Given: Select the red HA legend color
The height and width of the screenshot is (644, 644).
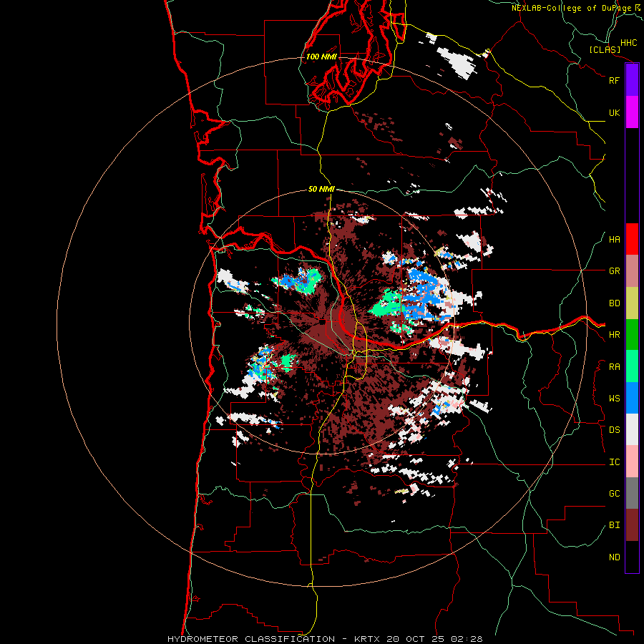Looking at the screenshot, I should [632, 239].
